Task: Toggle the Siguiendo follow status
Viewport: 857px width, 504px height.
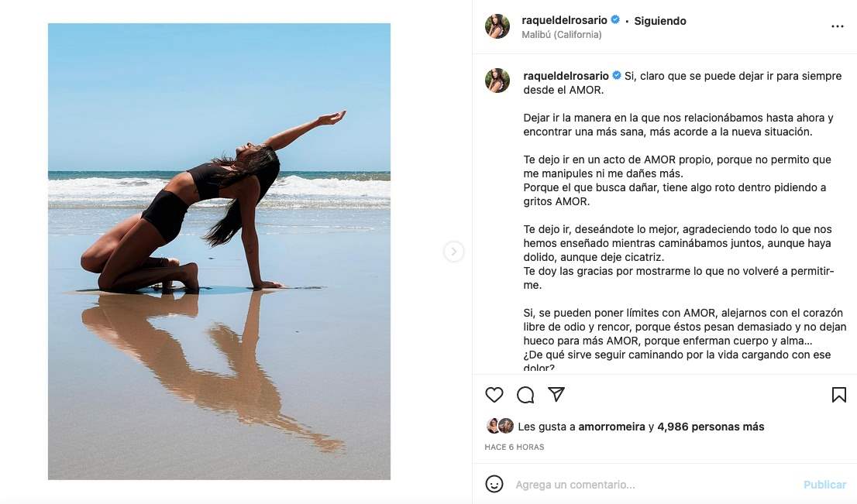Action: [659, 21]
